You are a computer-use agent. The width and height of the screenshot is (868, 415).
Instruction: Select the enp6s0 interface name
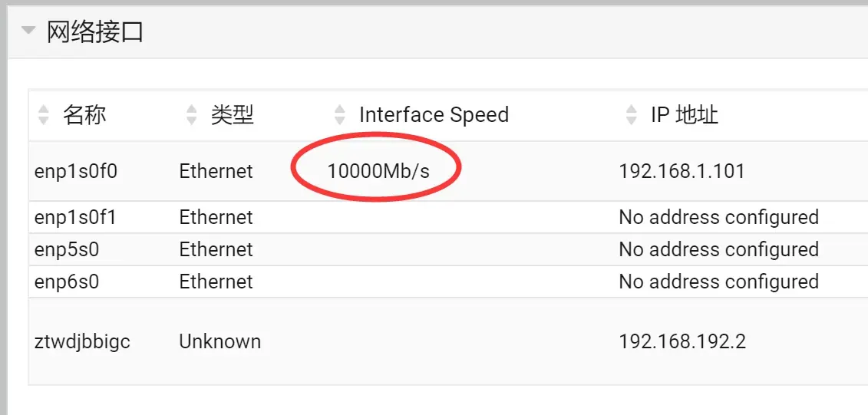click(x=67, y=282)
